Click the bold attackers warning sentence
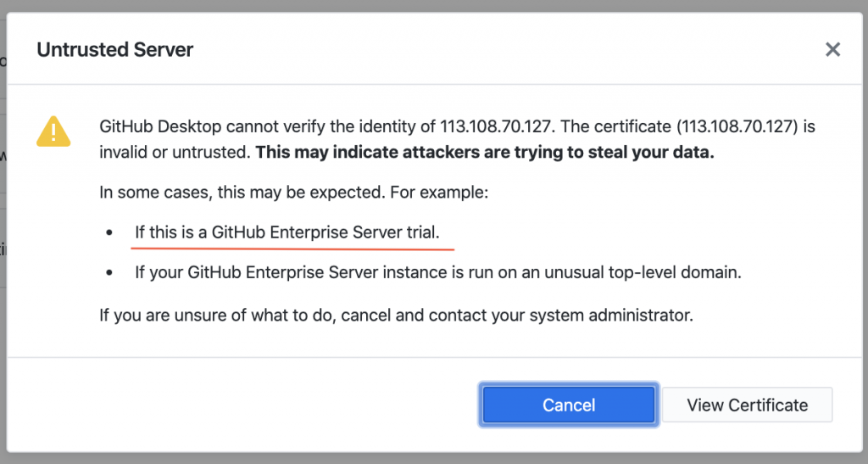The width and height of the screenshot is (868, 464). click(485, 154)
